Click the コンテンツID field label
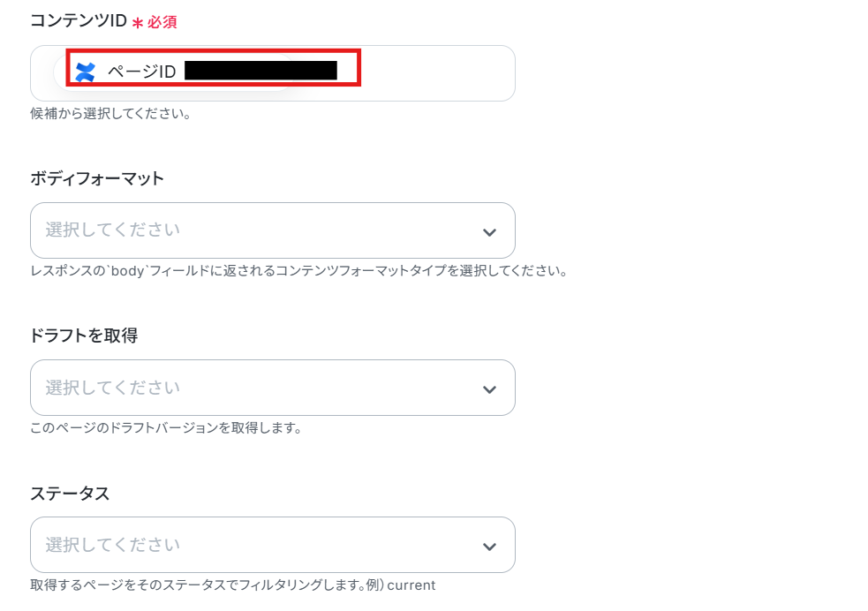The image size is (868, 611). coord(79,21)
